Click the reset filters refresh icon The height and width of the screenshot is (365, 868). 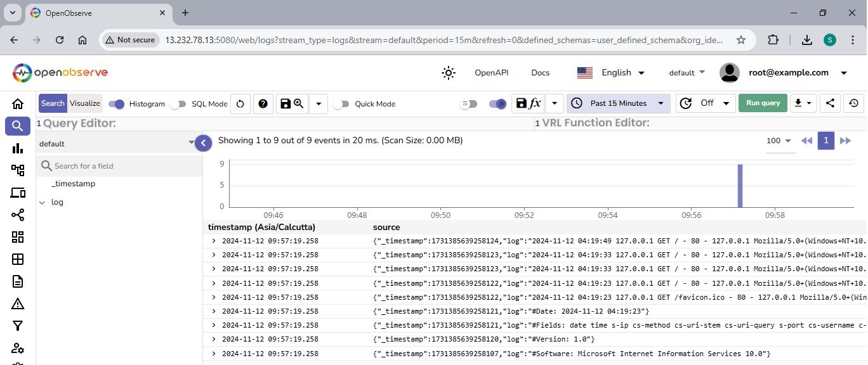[240, 104]
